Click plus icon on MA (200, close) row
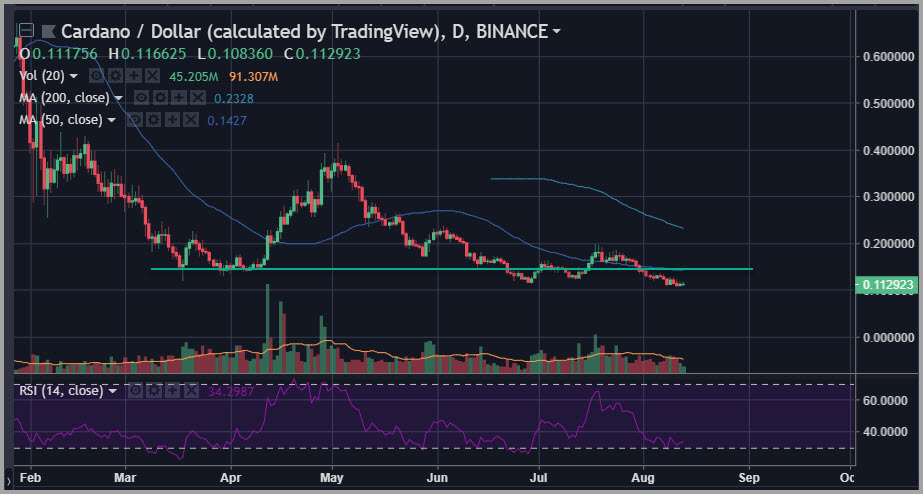This screenshot has width=923, height=494. (x=179, y=98)
